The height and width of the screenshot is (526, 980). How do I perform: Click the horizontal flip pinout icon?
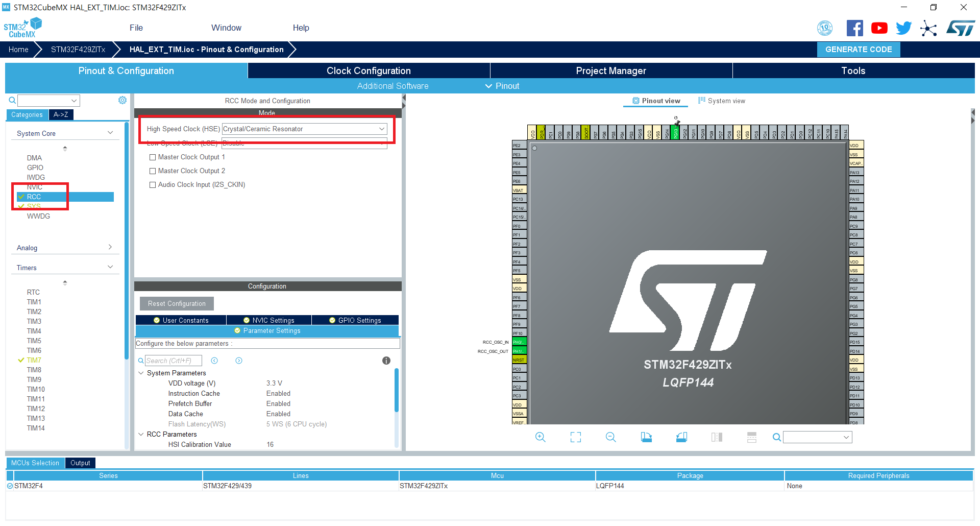click(x=717, y=437)
